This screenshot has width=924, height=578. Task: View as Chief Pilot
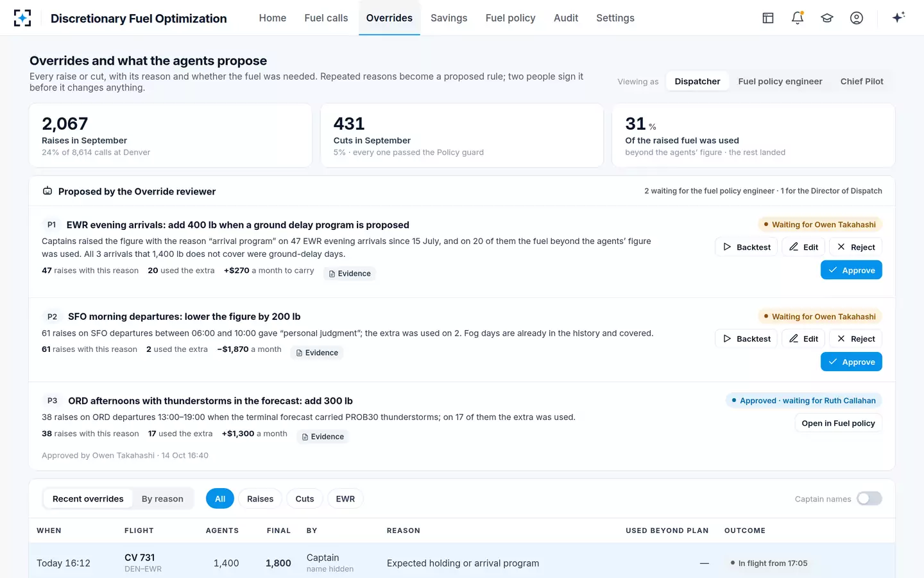pos(862,82)
